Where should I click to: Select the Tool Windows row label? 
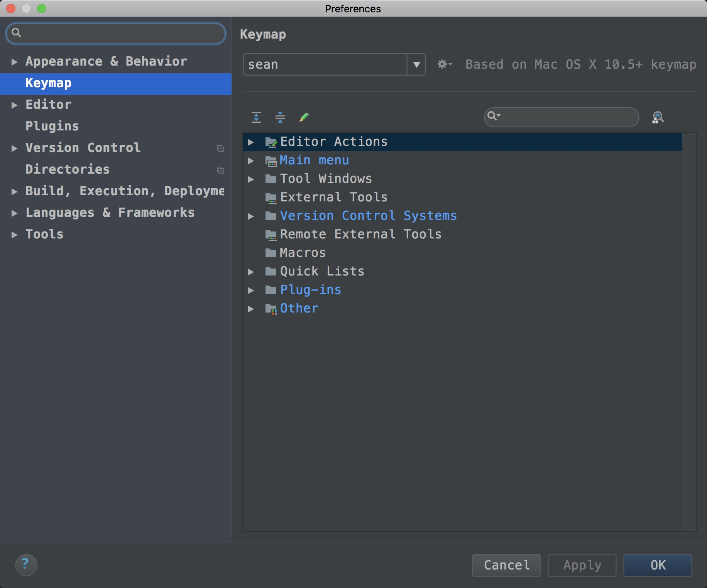tap(326, 179)
